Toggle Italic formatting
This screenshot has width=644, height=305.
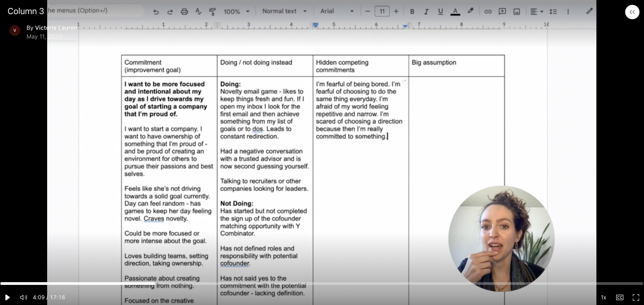[x=426, y=11]
